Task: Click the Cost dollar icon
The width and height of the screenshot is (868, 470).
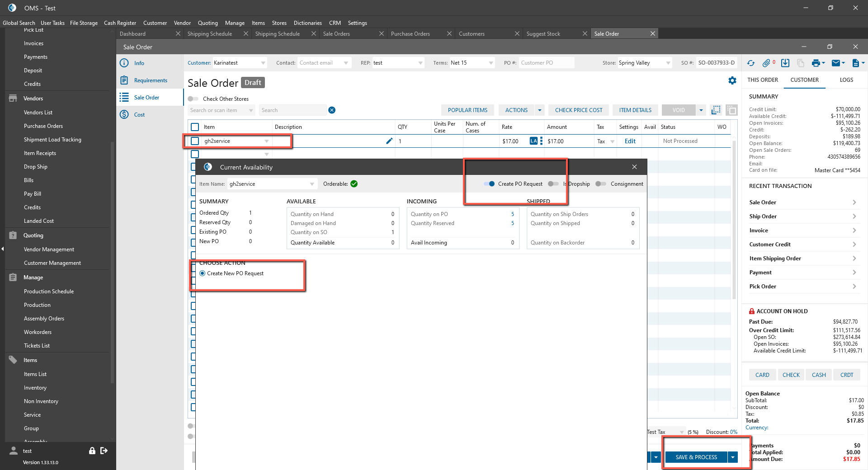Action: click(x=124, y=115)
